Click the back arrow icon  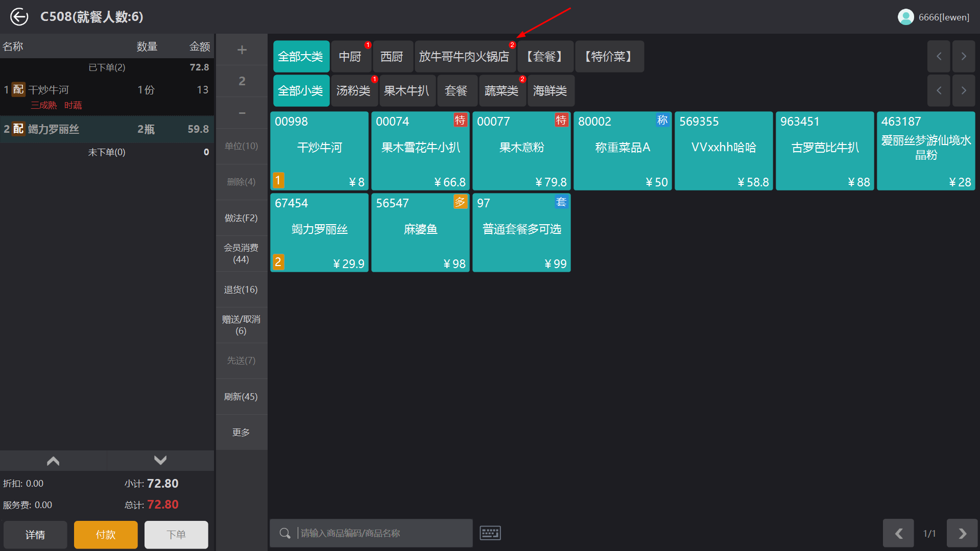click(19, 17)
